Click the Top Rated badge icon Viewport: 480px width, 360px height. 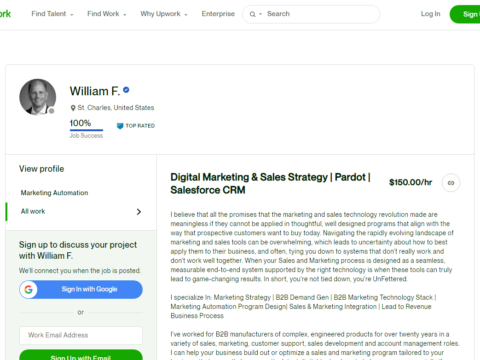[120, 126]
